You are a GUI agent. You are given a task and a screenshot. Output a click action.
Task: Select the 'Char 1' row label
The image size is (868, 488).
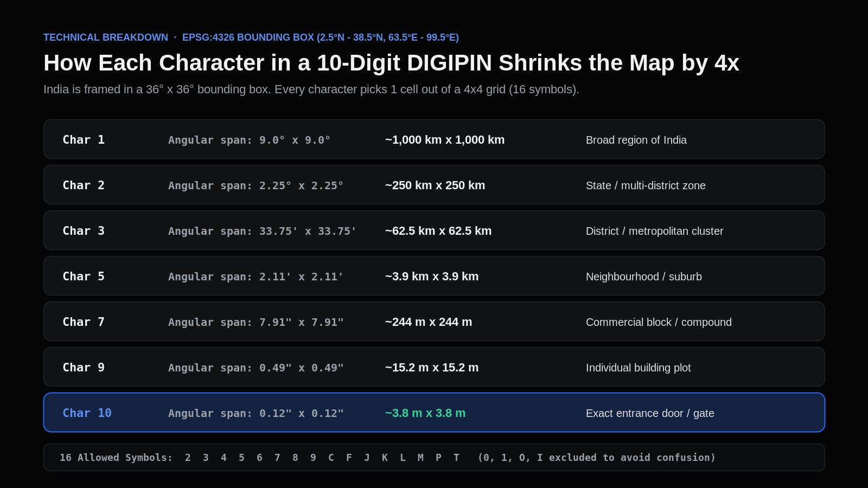84,140
